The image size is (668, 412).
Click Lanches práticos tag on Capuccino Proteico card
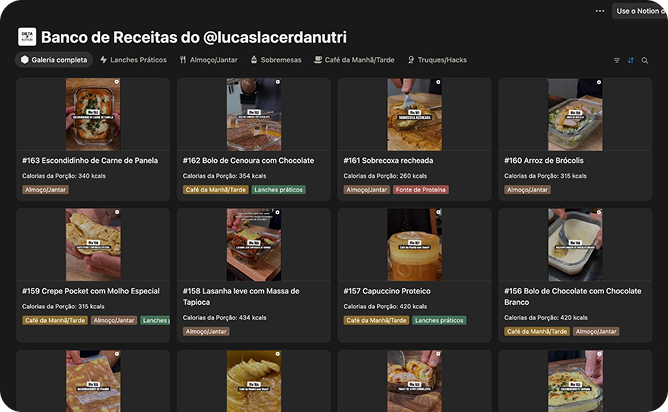coord(439,320)
